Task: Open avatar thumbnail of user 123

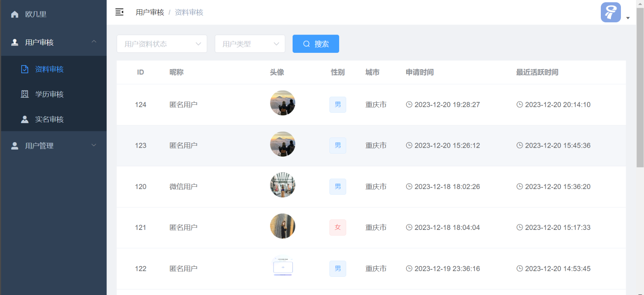Action: [x=283, y=144]
